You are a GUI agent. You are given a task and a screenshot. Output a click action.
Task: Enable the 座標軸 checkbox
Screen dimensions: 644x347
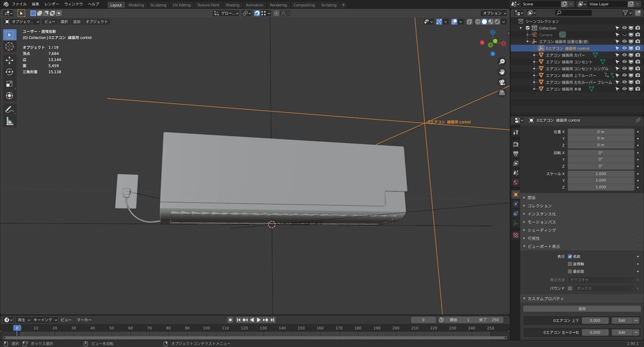(x=570, y=265)
